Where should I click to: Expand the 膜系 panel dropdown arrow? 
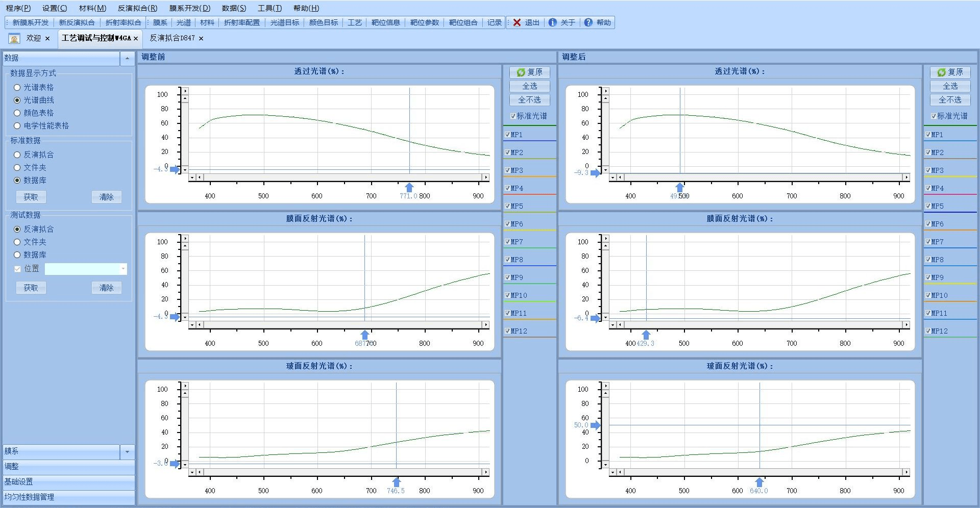click(127, 451)
